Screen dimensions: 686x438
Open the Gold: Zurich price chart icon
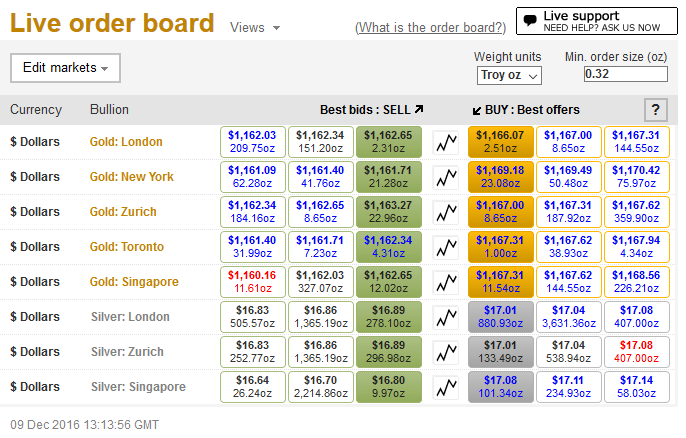point(446,212)
